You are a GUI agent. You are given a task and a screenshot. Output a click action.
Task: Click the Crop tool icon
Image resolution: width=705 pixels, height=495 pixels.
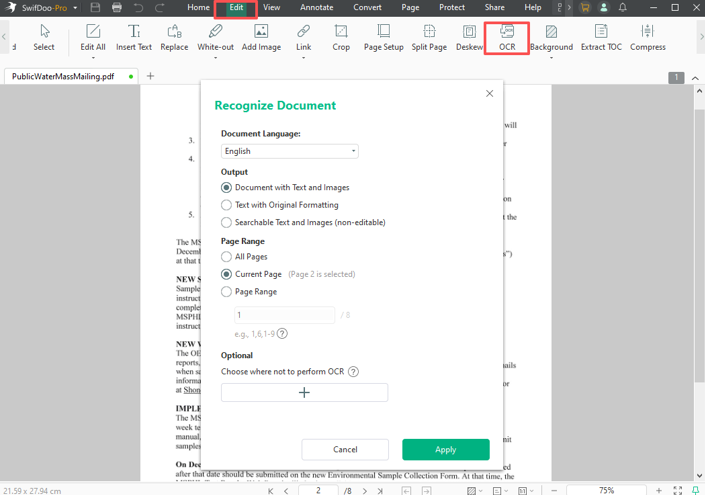[341, 33]
